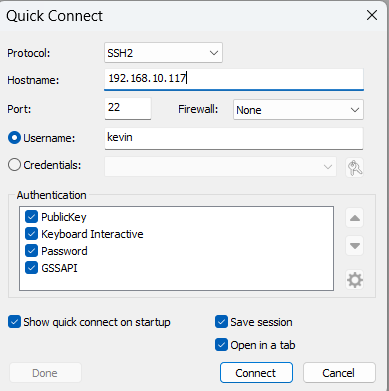
Task: Select the Keyboard Interactive list label
Action: (92, 234)
